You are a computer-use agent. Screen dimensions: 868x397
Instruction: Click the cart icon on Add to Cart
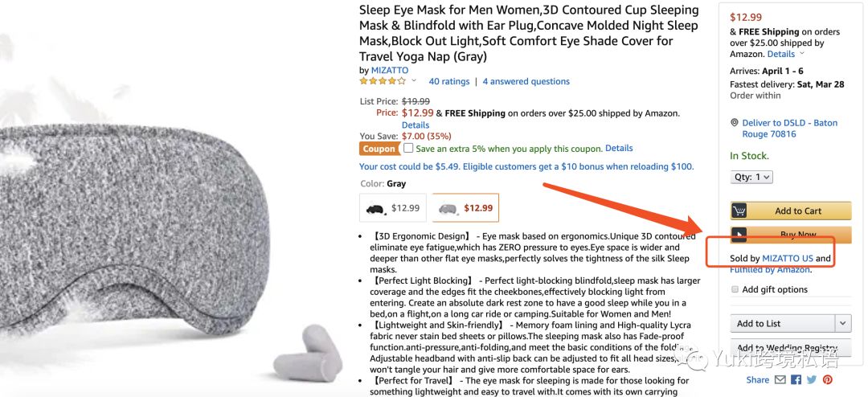click(740, 211)
